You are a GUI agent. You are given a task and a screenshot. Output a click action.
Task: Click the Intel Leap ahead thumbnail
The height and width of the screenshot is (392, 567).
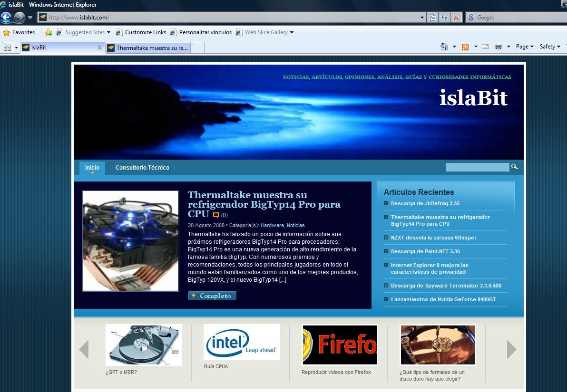click(x=242, y=342)
